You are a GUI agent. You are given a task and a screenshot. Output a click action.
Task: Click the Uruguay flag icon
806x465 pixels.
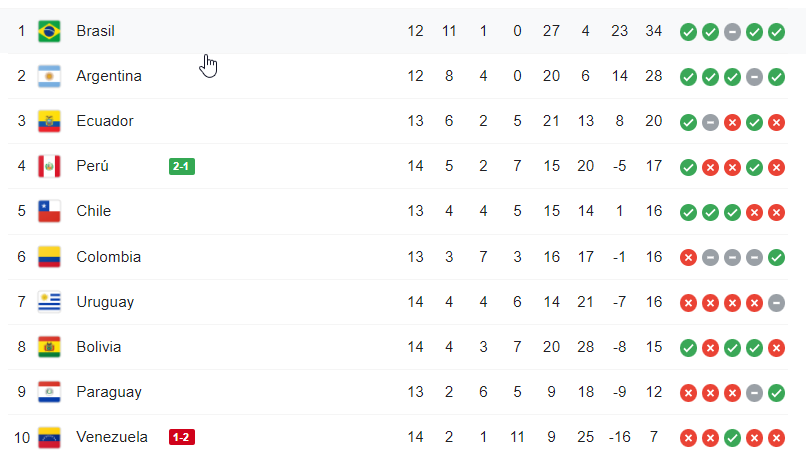tap(49, 302)
